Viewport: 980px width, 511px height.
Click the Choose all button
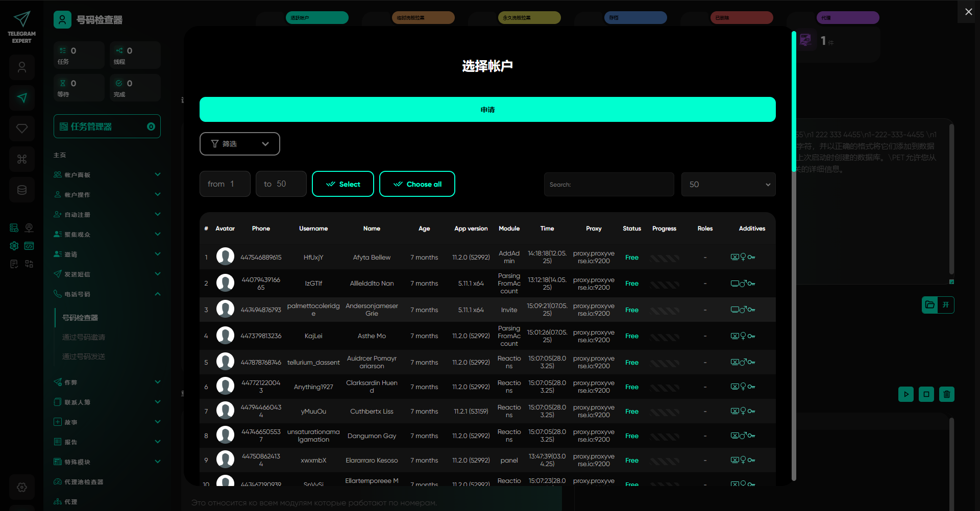(417, 184)
